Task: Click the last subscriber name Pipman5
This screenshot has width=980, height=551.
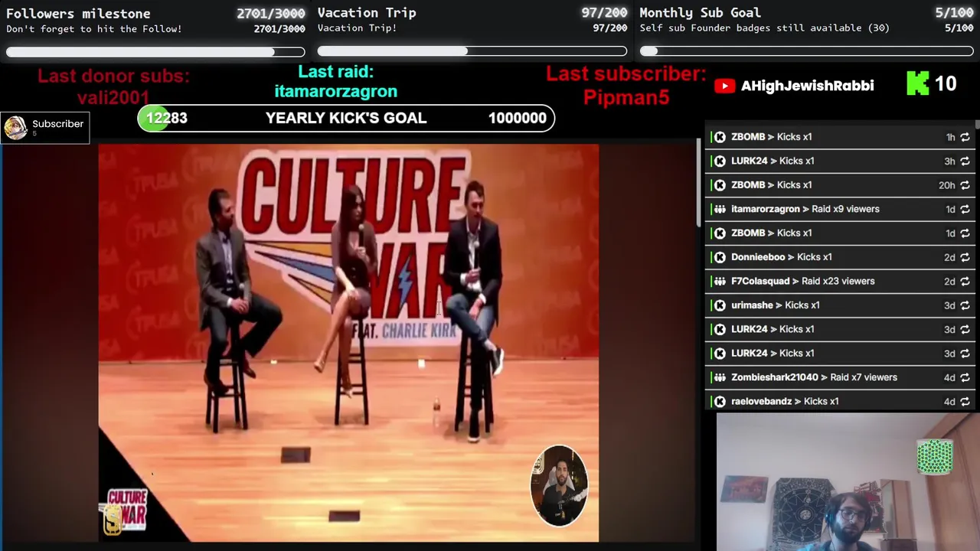Action: (x=626, y=97)
